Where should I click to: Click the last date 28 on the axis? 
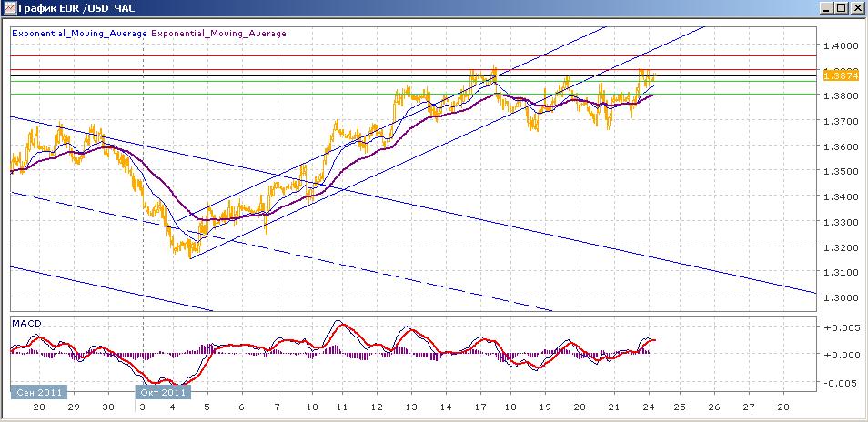click(x=783, y=407)
